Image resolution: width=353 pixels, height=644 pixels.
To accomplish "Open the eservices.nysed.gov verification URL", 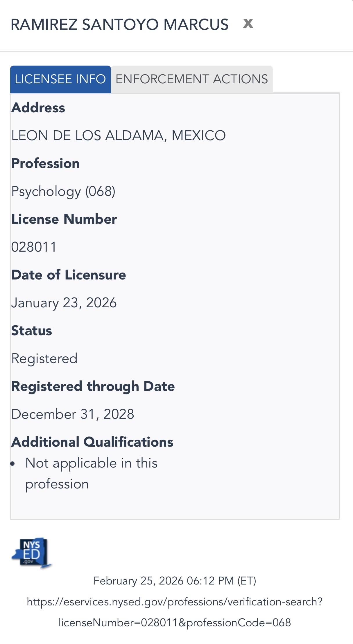I will 175,612.
